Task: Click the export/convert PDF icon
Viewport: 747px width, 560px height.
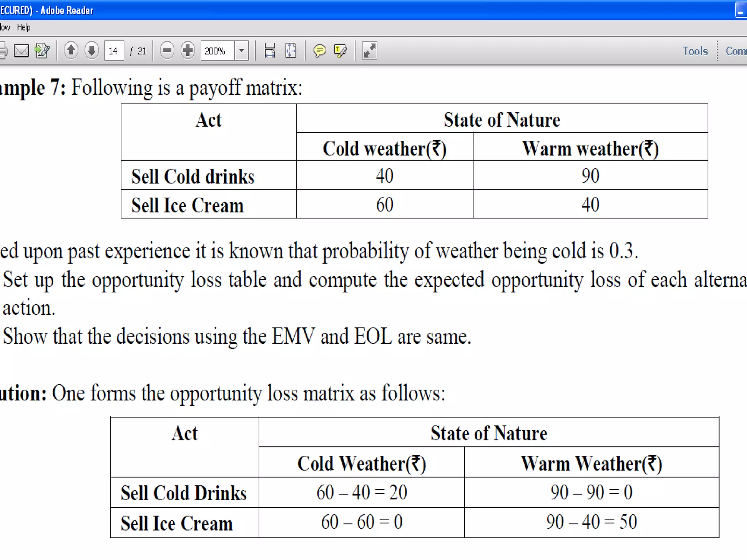Action: coord(42,51)
